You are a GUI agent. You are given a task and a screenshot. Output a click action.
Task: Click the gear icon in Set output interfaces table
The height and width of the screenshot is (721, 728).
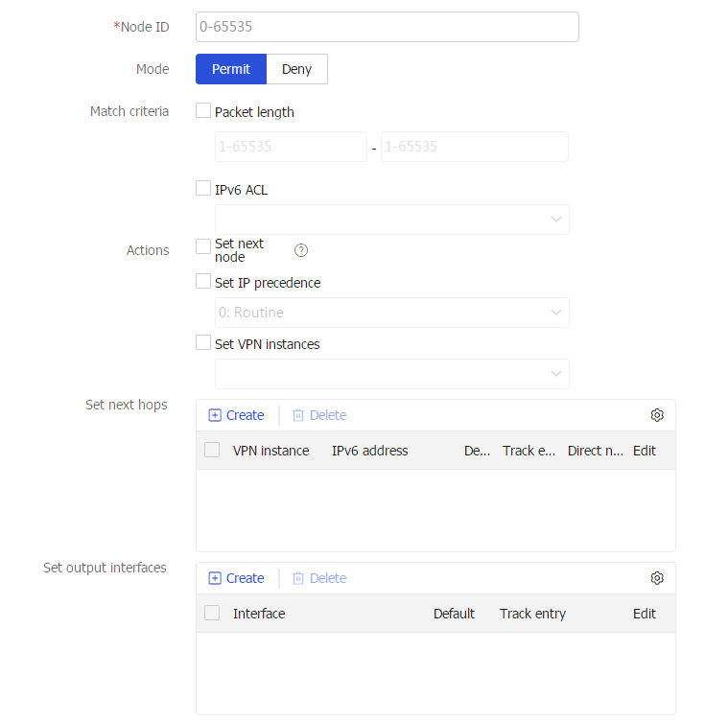[657, 578]
